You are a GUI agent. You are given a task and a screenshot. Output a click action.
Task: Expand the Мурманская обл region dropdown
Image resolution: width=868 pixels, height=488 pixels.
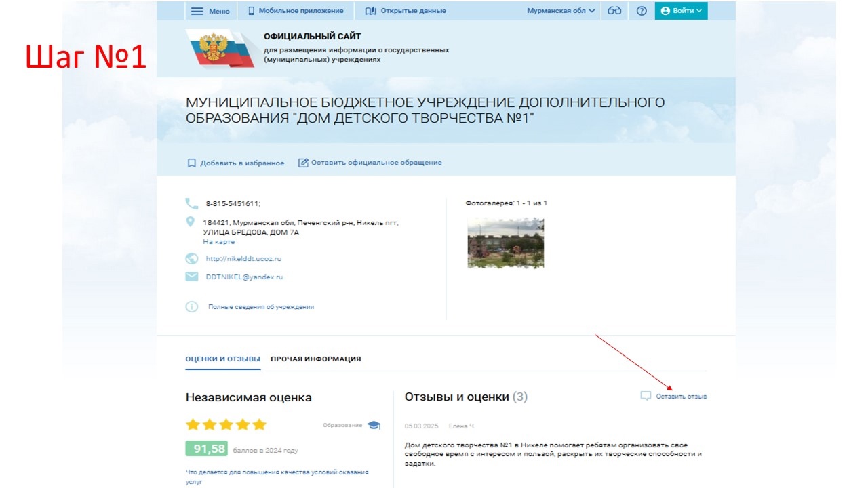point(561,11)
